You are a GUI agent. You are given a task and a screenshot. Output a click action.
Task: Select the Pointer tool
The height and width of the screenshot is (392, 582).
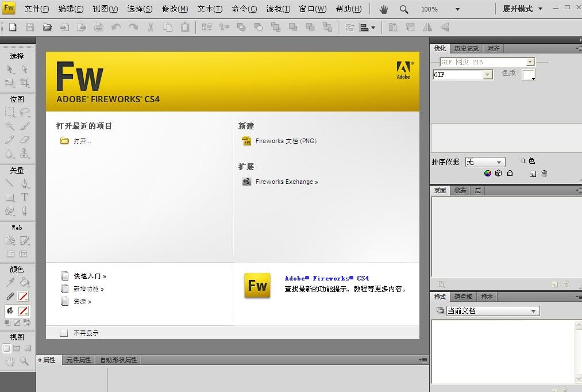(10, 70)
